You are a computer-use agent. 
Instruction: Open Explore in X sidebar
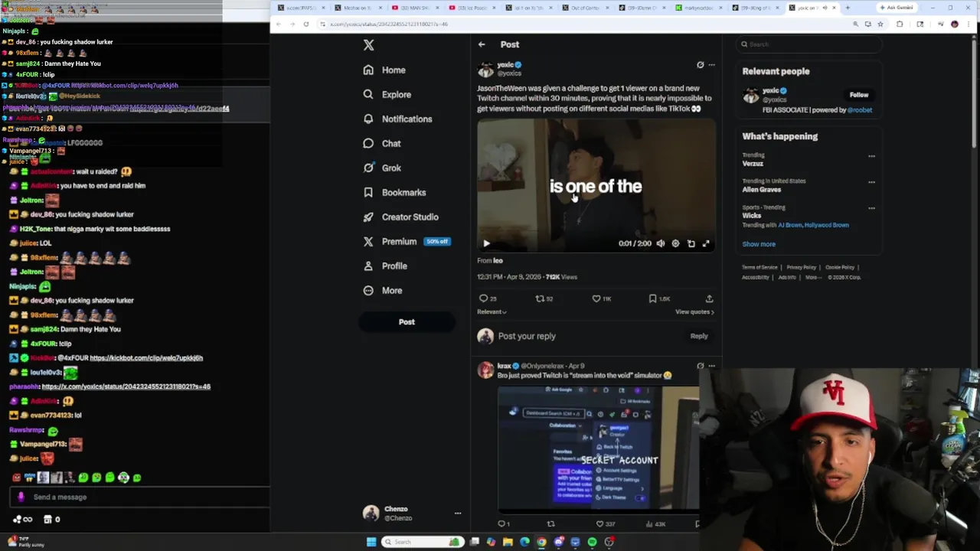click(387, 94)
